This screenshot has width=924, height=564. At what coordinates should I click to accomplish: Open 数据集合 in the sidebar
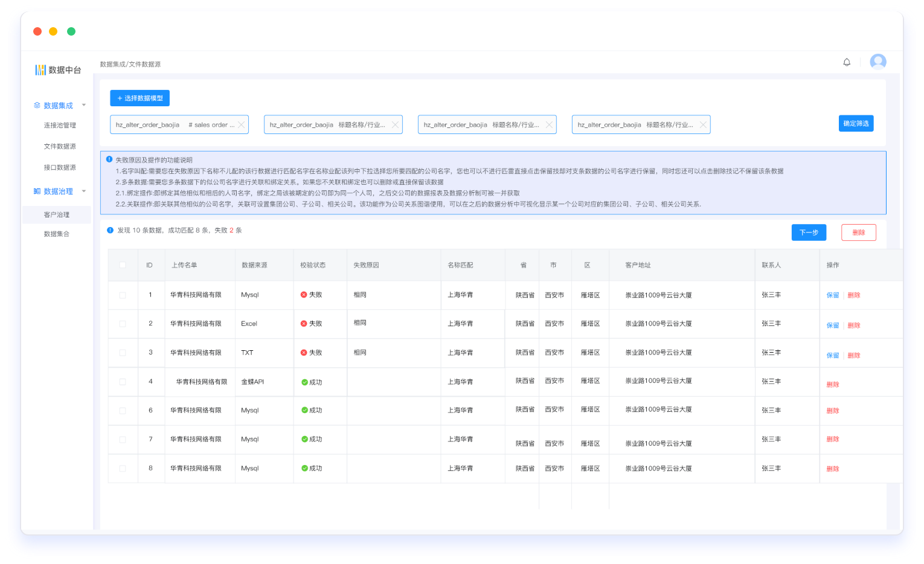click(x=57, y=234)
